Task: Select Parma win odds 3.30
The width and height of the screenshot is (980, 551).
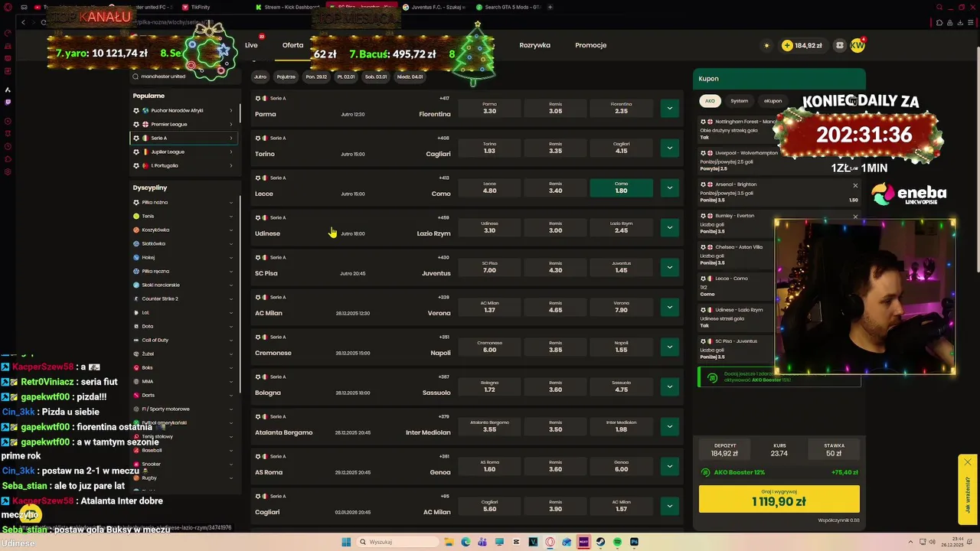Action: tap(489, 108)
